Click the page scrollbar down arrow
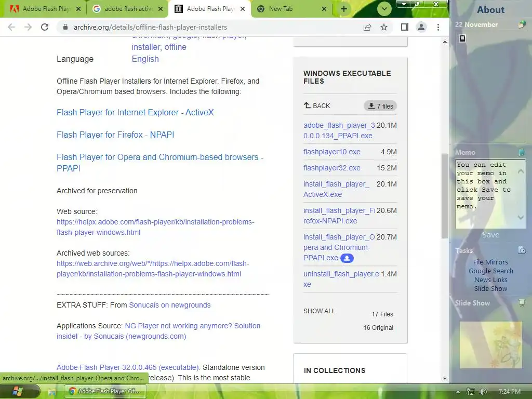532x399 pixels. (x=445, y=379)
